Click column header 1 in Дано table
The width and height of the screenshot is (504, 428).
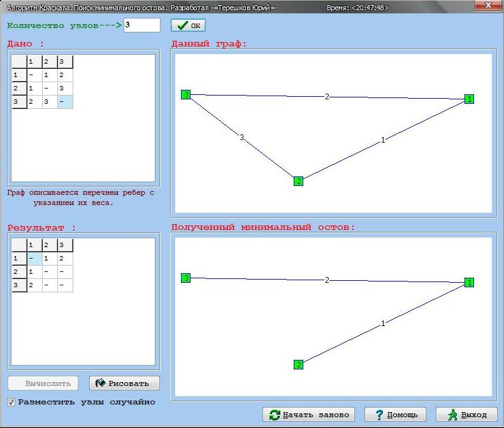click(34, 62)
